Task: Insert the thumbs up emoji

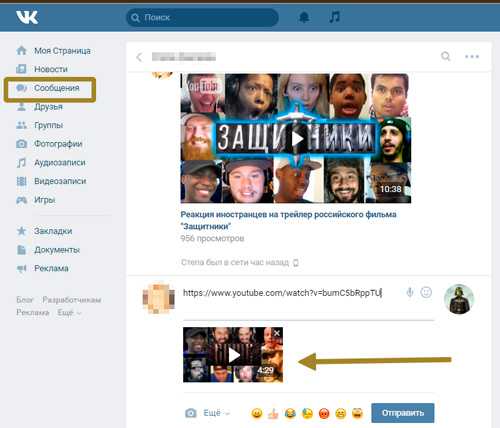Action: coord(273,414)
